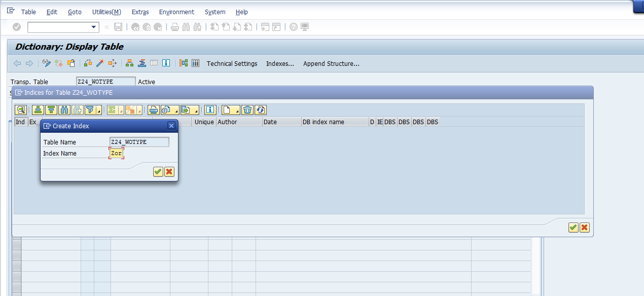Click the Index Name input field
Screen dimensions: 644x296
pos(117,153)
